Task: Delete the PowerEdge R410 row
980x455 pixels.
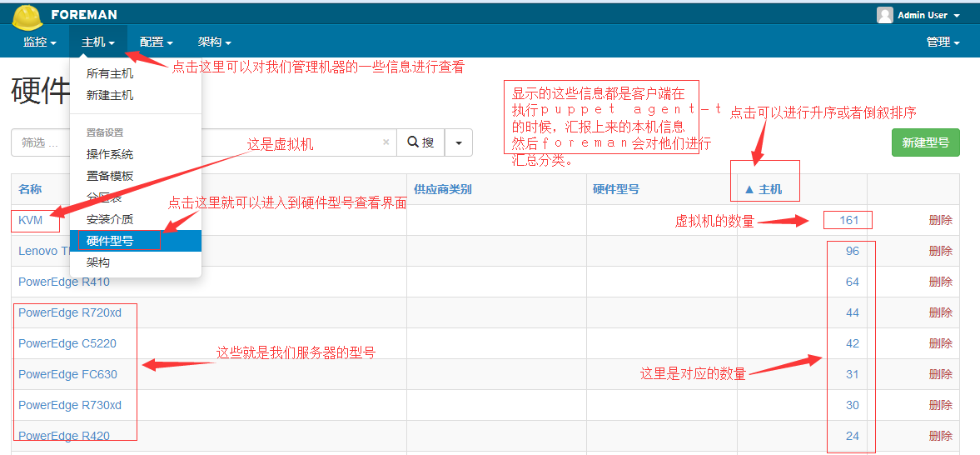Action: (x=940, y=282)
